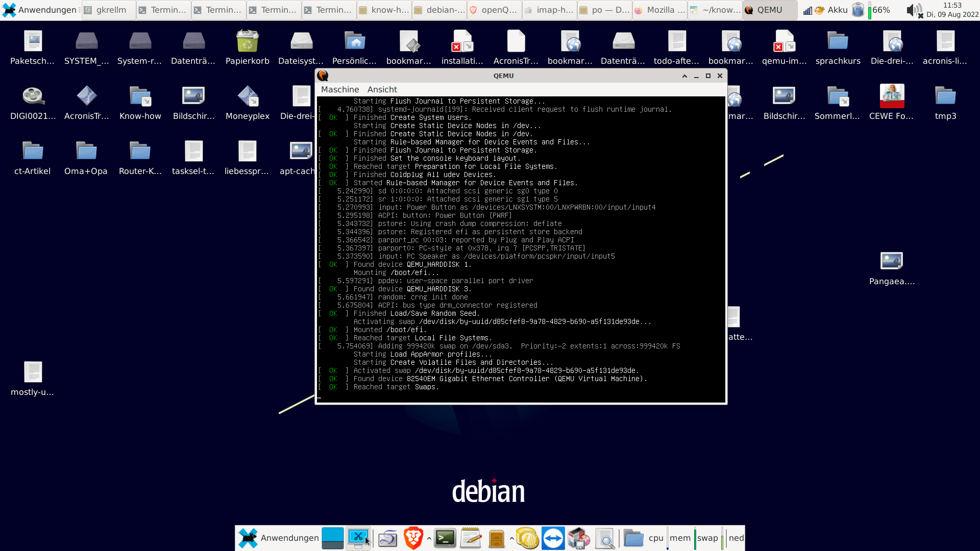Image resolution: width=980 pixels, height=551 pixels.
Task: Select the tasksel-t... text file icon
Action: point(193,158)
